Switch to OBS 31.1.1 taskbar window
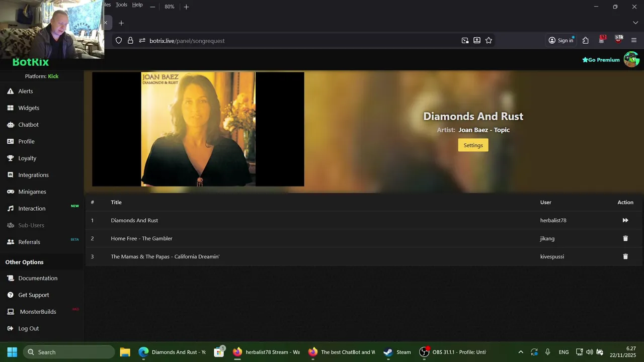The width and height of the screenshot is (644, 362). coord(453,352)
